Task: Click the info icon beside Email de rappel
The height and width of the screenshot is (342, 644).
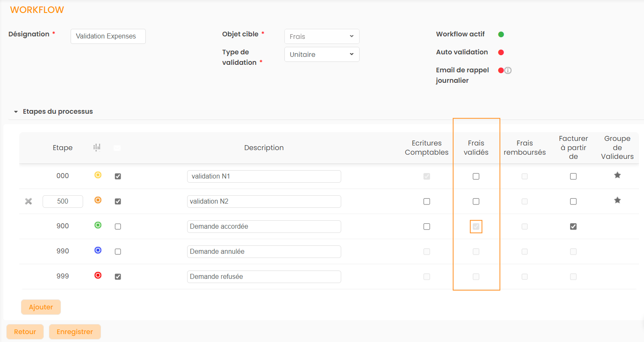Action: [x=508, y=71]
